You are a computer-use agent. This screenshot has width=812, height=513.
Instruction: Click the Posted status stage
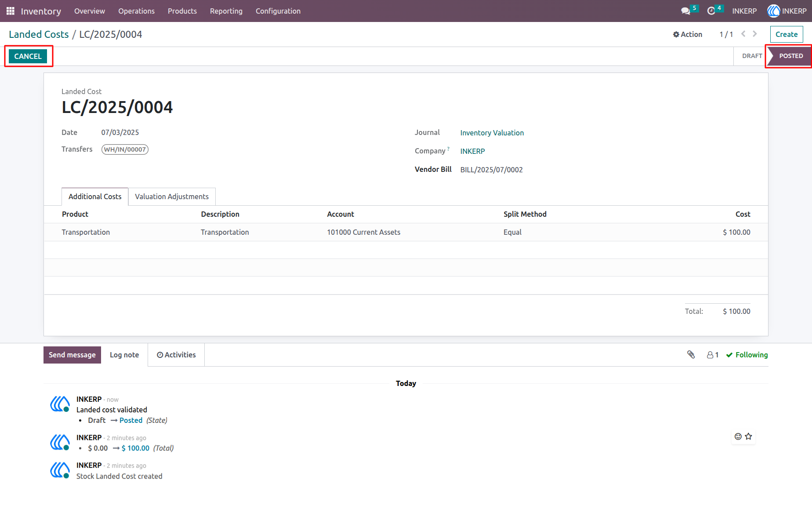[x=790, y=56]
